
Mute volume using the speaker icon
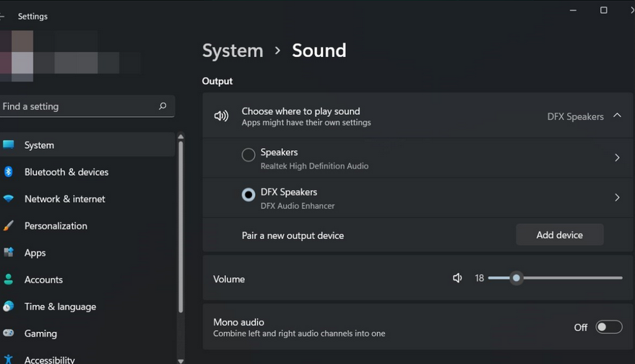coord(457,278)
